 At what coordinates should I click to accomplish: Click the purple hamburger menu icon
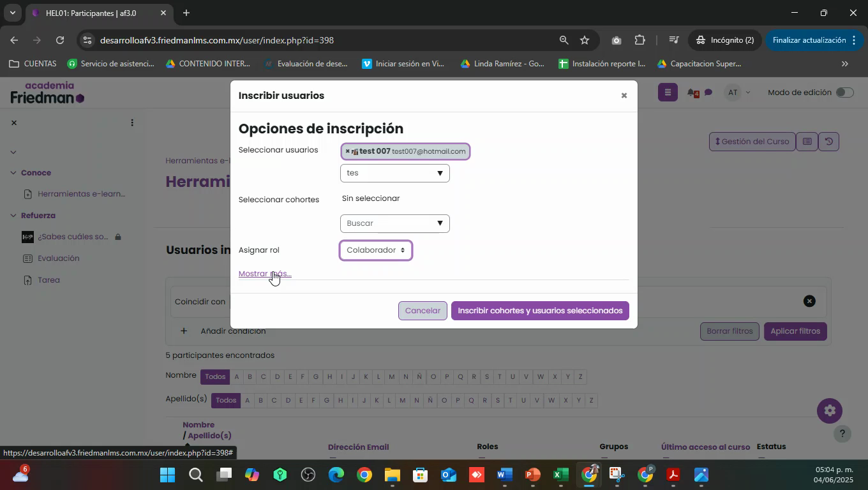(x=667, y=93)
